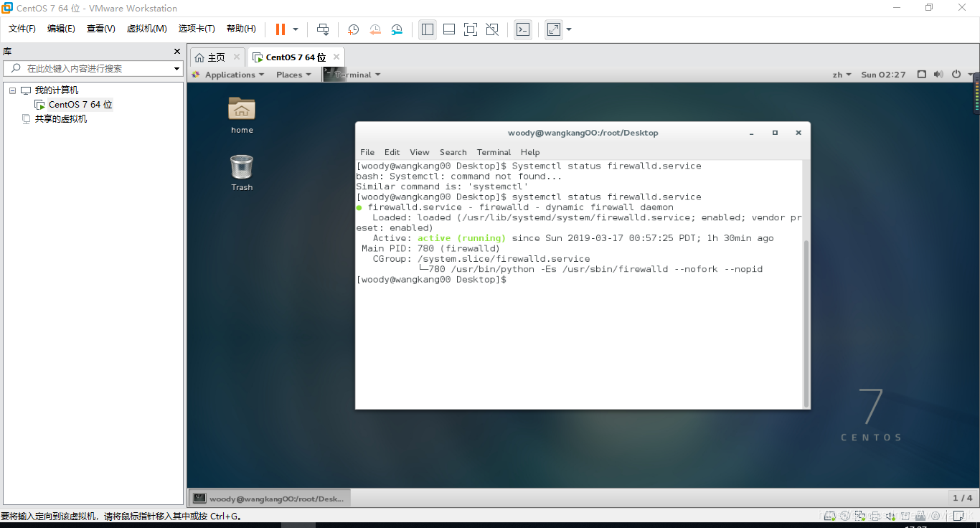Open the GNOME Places menu
This screenshot has width=980, height=528.
point(294,75)
